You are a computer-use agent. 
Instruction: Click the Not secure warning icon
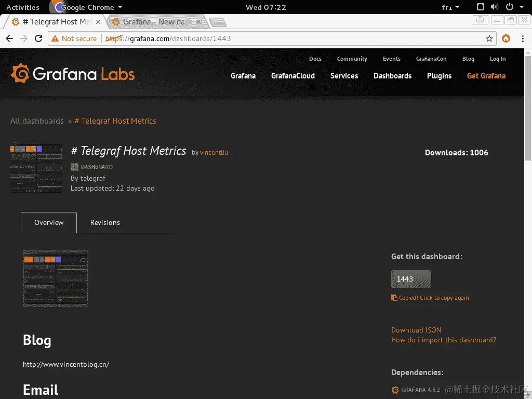click(55, 38)
